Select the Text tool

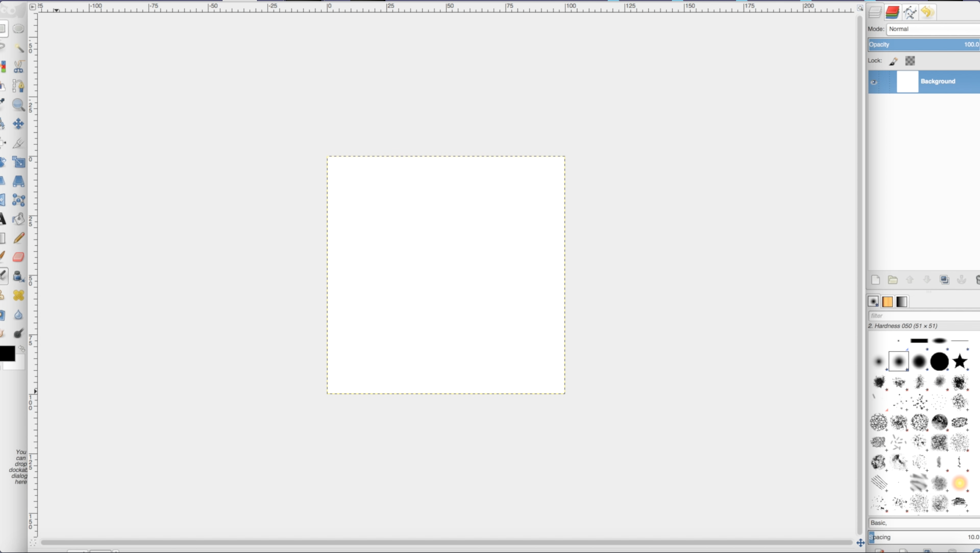pyautogui.click(x=3, y=219)
